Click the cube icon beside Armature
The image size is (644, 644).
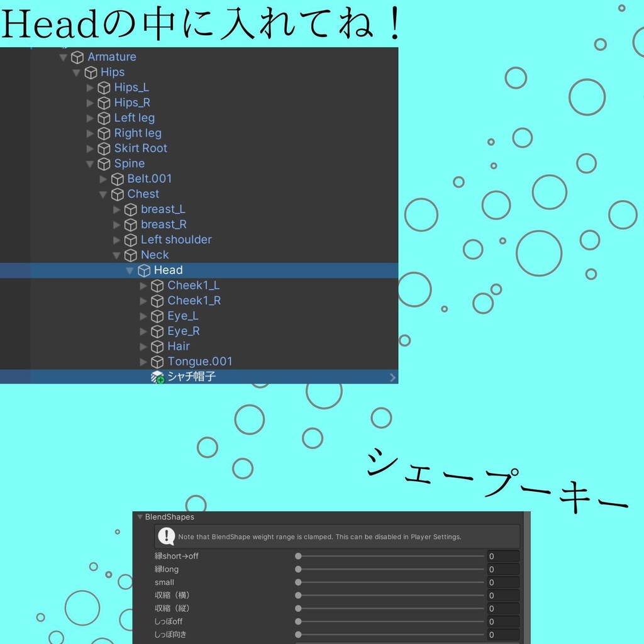(77, 57)
